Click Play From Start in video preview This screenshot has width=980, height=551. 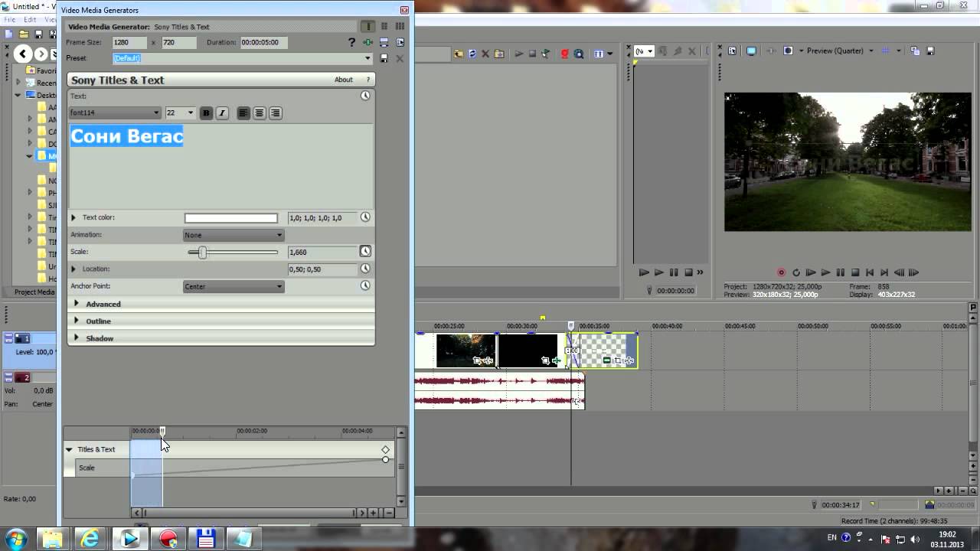[x=811, y=272]
